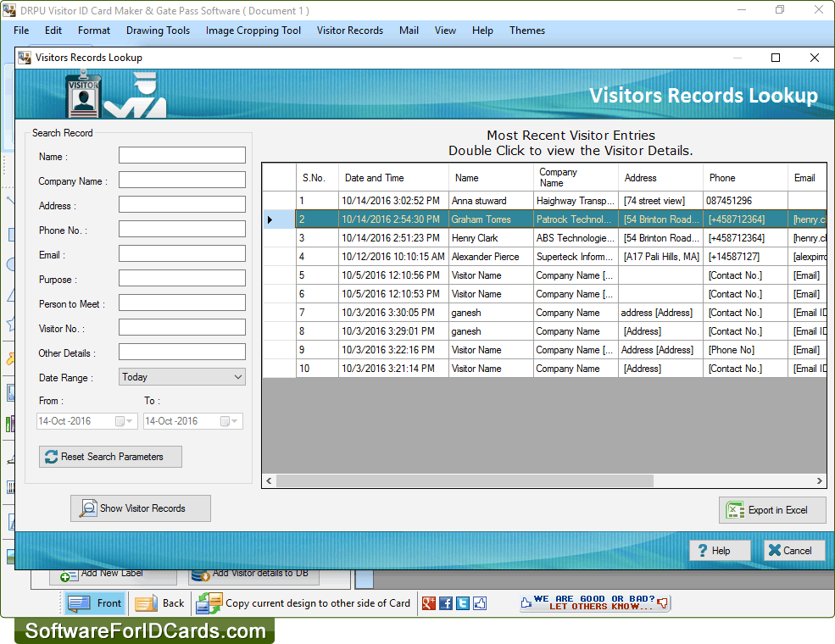Click the Address column header in the table
This screenshot has height=644, width=835.
point(660,178)
